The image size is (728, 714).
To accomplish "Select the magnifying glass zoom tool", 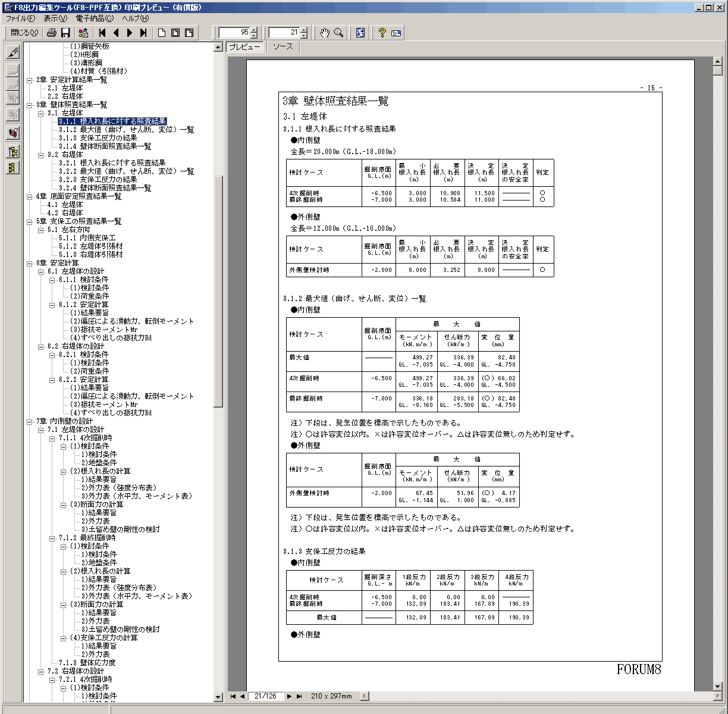I will (338, 33).
